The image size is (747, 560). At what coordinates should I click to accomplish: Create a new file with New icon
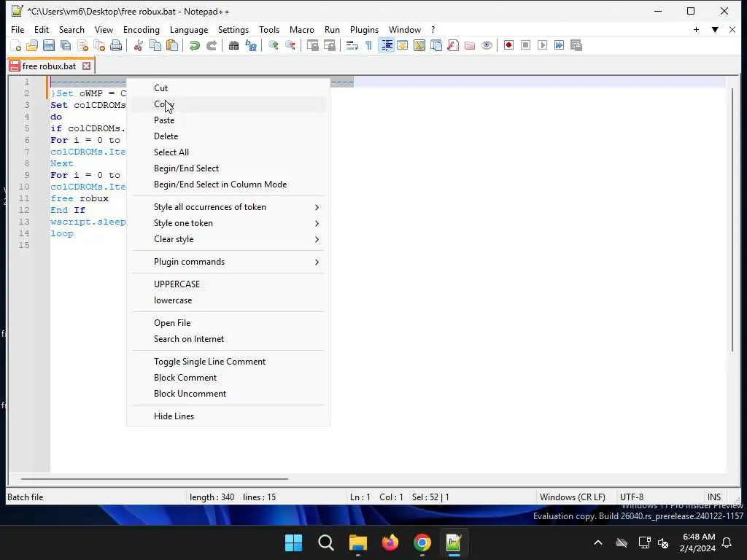tap(16, 45)
